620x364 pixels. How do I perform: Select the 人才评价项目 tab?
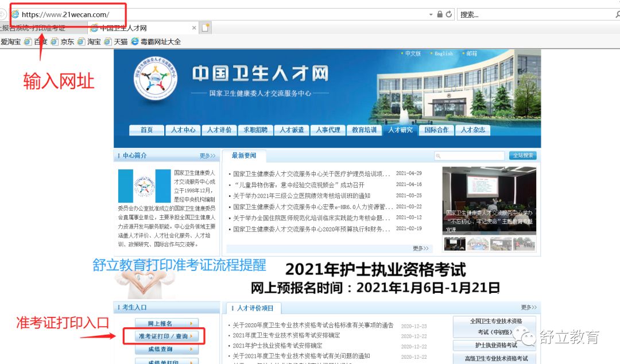pyautogui.click(x=255, y=308)
